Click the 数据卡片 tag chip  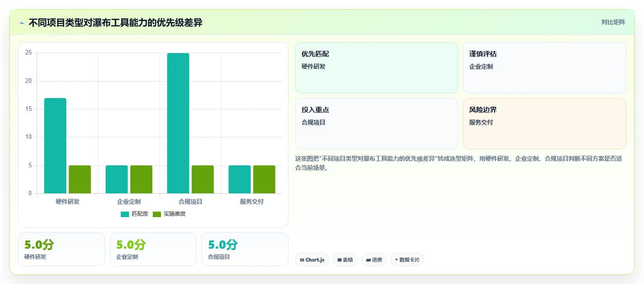point(407,260)
